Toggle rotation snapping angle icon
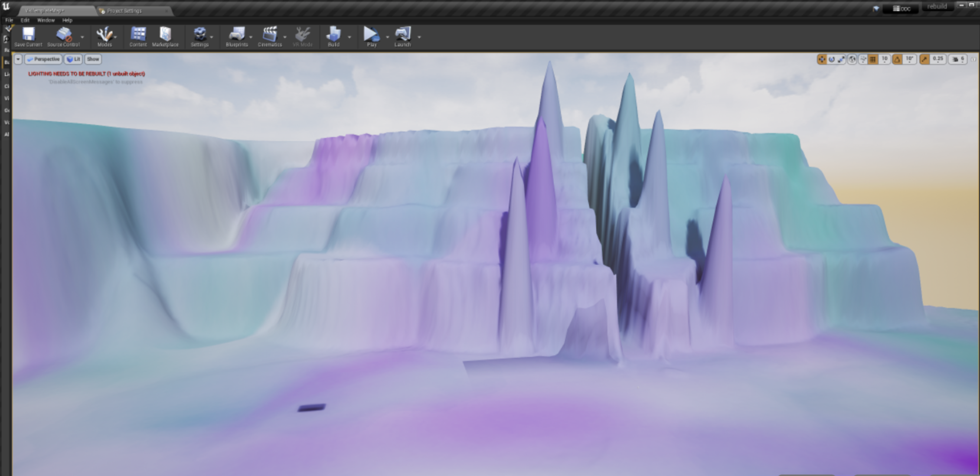 [897, 59]
